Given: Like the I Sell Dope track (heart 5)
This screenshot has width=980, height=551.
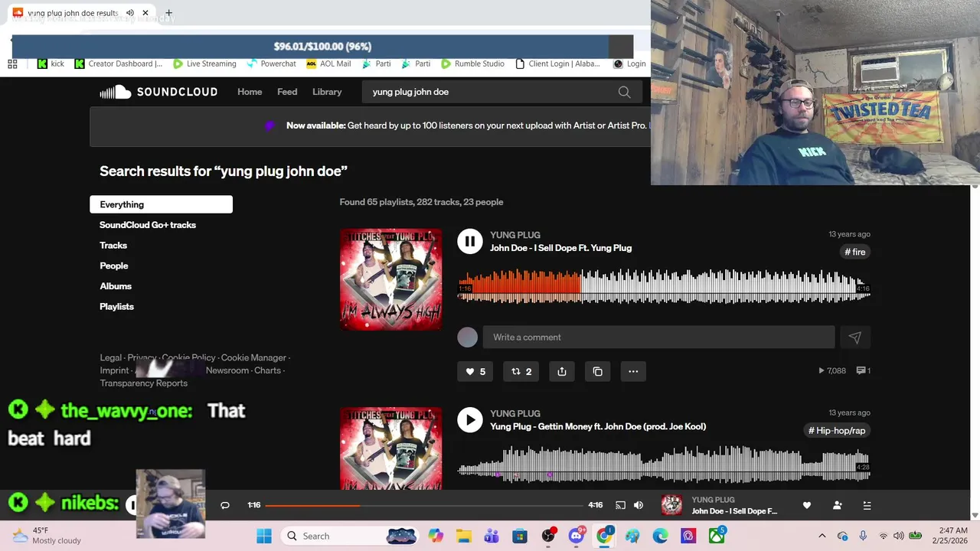Looking at the screenshot, I should pos(475,371).
